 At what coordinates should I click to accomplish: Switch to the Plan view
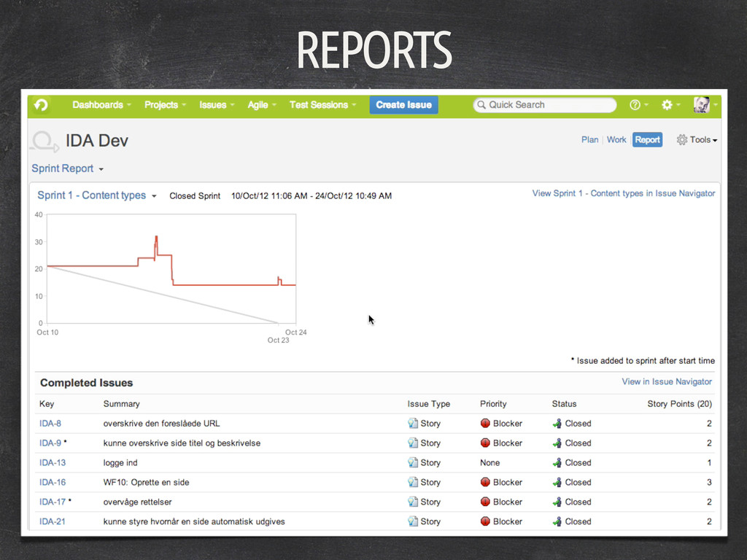click(x=589, y=140)
